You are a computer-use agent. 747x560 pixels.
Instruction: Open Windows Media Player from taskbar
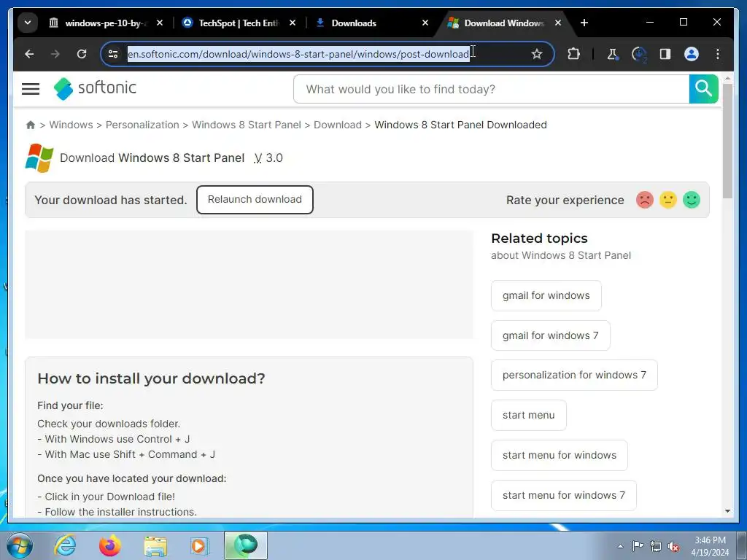pos(198,545)
